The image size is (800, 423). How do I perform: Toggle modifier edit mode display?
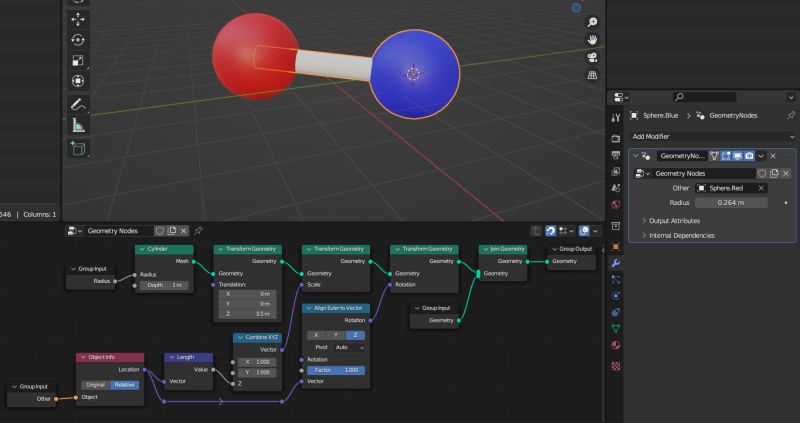726,156
